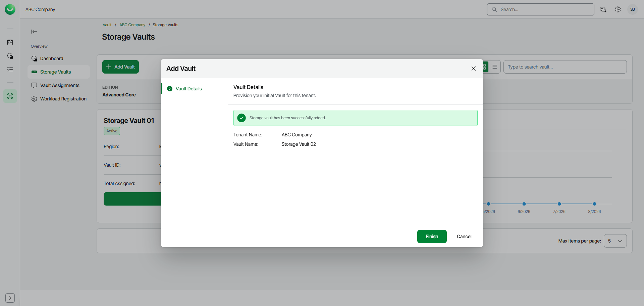Image resolution: width=644 pixels, height=306 pixels.
Task: Click the 'ABC Company' tenant name value
Action: [297, 135]
